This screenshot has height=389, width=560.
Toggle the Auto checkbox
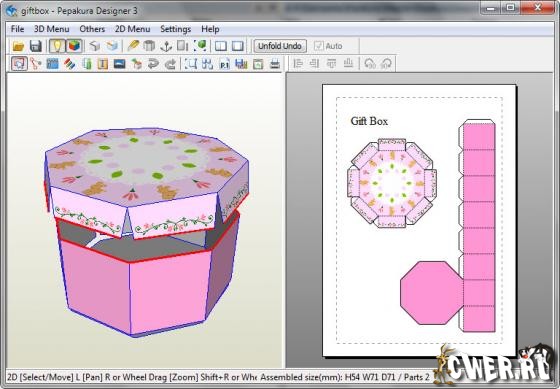pos(328,46)
